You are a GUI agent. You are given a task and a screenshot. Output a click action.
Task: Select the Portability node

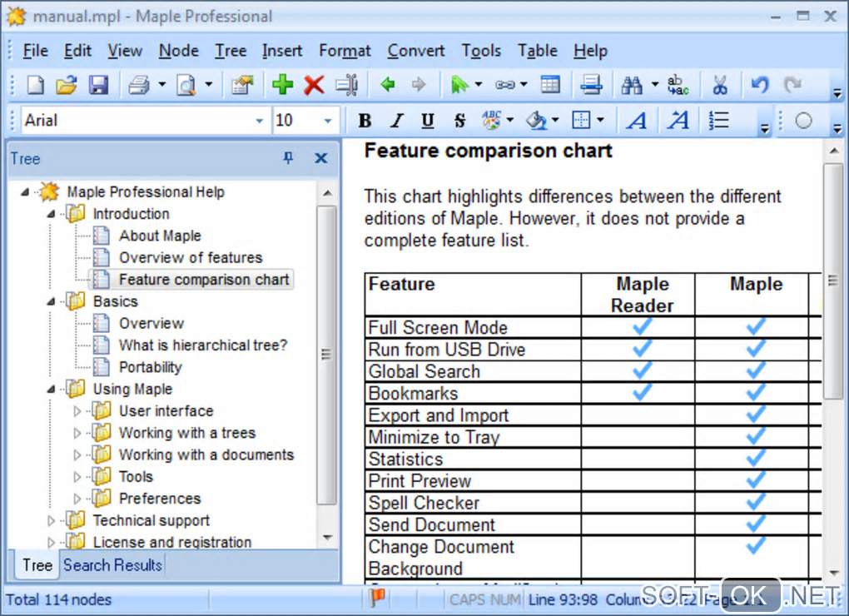pos(151,367)
